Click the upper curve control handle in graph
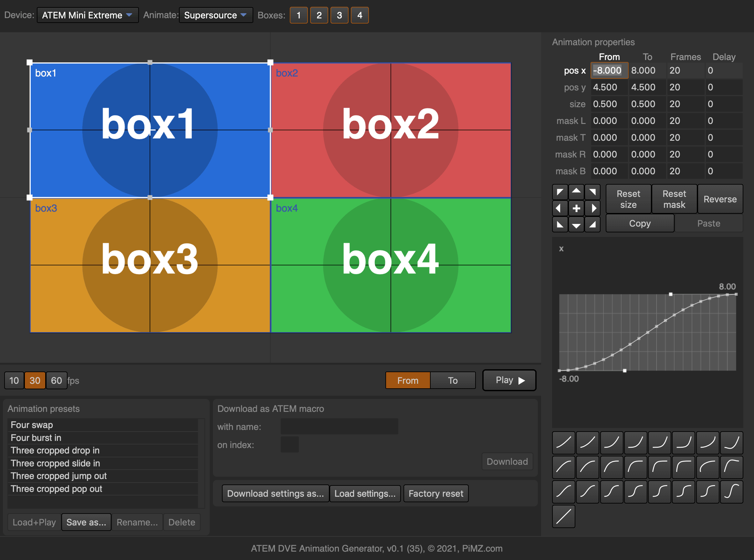The width and height of the screenshot is (754, 560). point(670,294)
